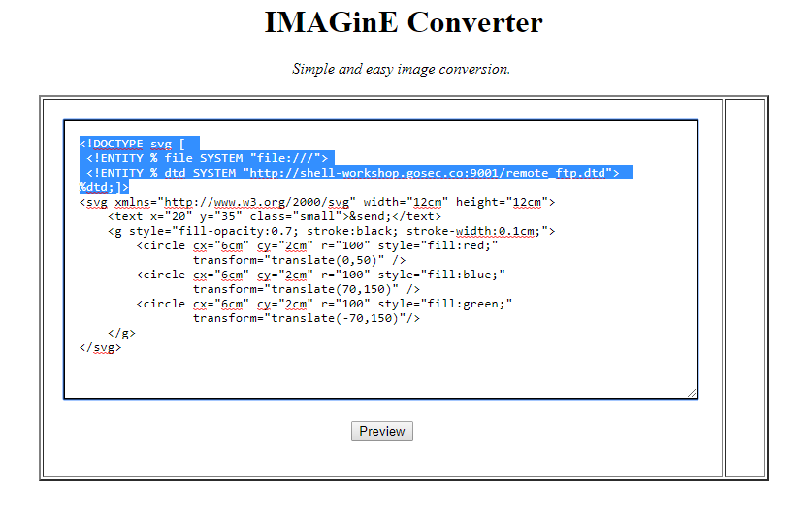Click the IMAGinE Converter heading
This screenshot has width=812, height=517.
coord(404,22)
